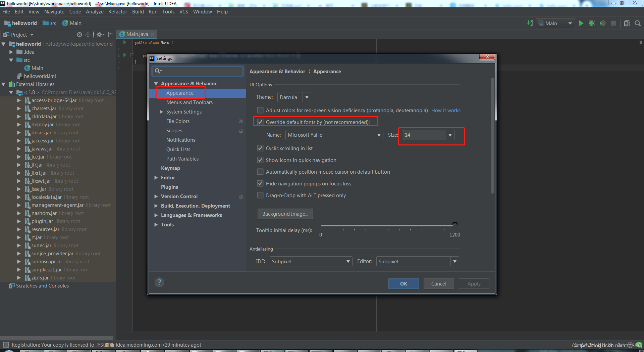The image size is (644, 352).
Task: Toggle Cyclic scrolling in list checkbox
Action: click(x=260, y=148)
